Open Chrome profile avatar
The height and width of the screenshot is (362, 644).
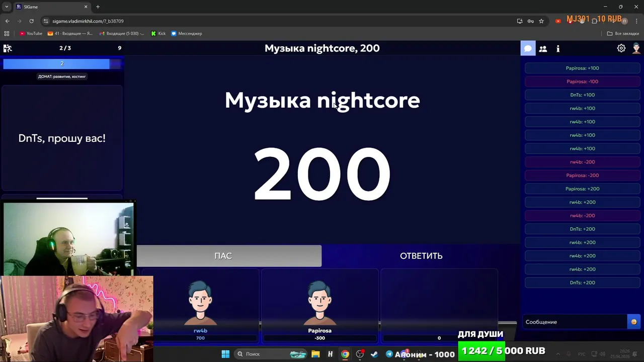(624, 21)
